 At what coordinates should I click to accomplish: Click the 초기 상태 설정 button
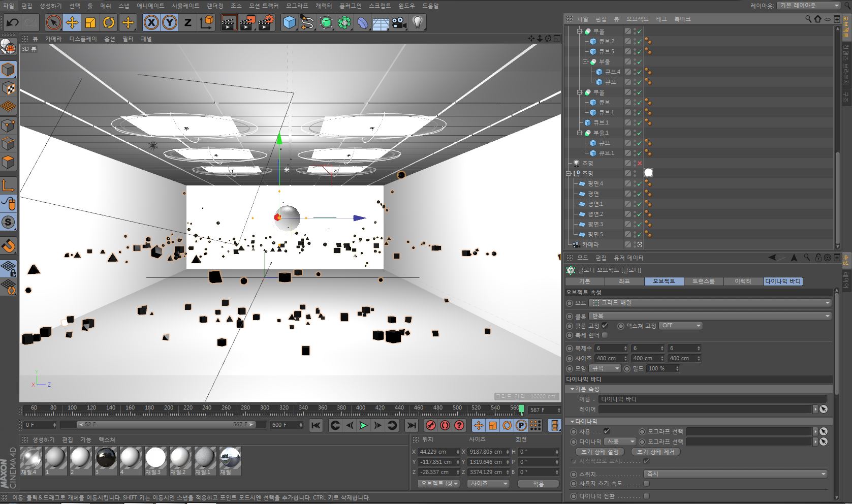(x=600, y=452)
